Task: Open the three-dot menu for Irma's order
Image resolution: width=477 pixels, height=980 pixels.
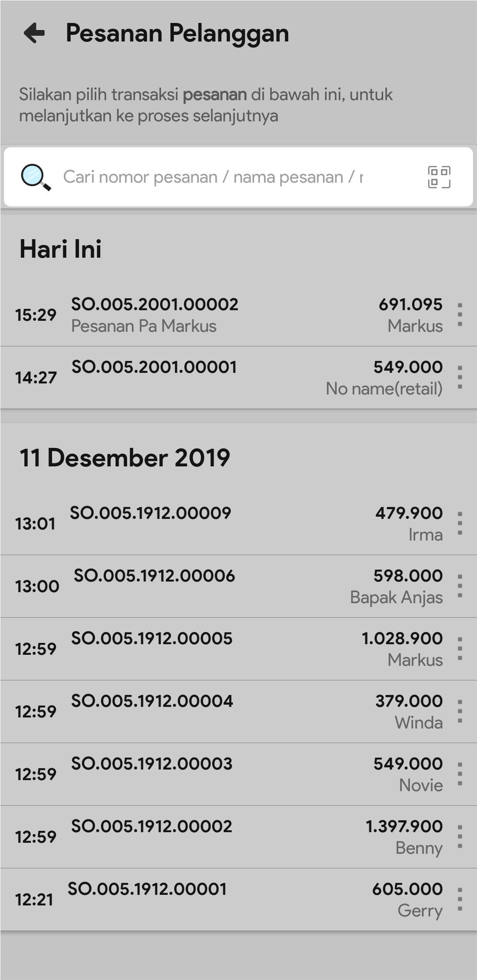Action: pyautogui.click(x=460, y=523)
